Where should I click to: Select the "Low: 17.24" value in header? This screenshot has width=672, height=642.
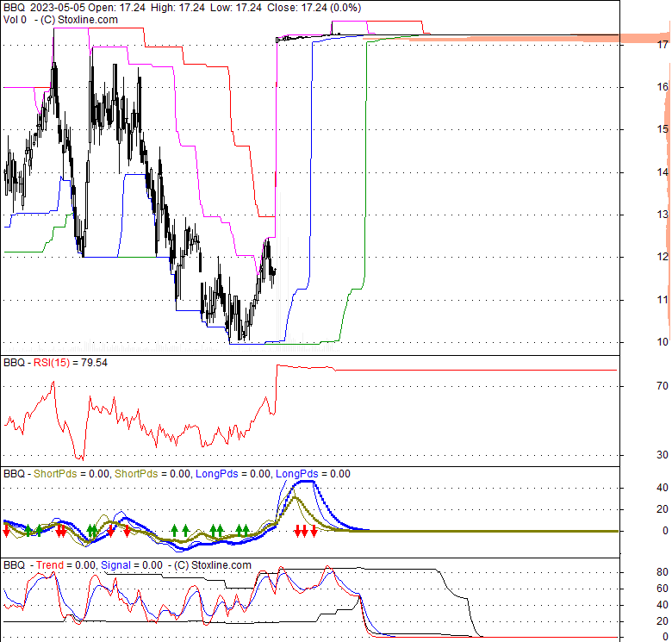pos(236,8)
